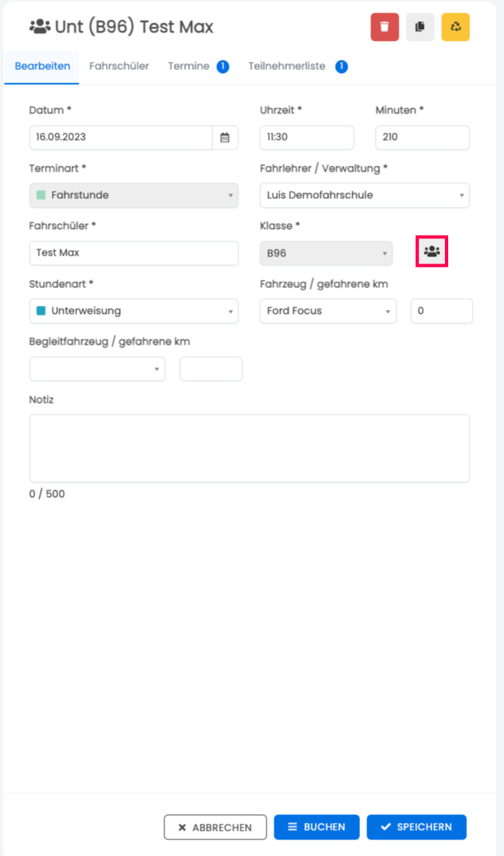Switch to the Fahrschüler tab
504x856 pixels.
(x=119, y=67)
